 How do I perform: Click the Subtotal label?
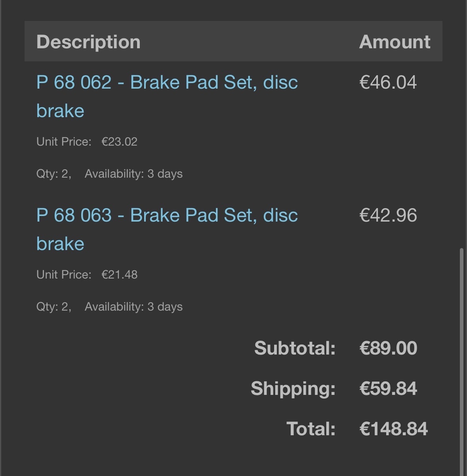click(295, 348)
